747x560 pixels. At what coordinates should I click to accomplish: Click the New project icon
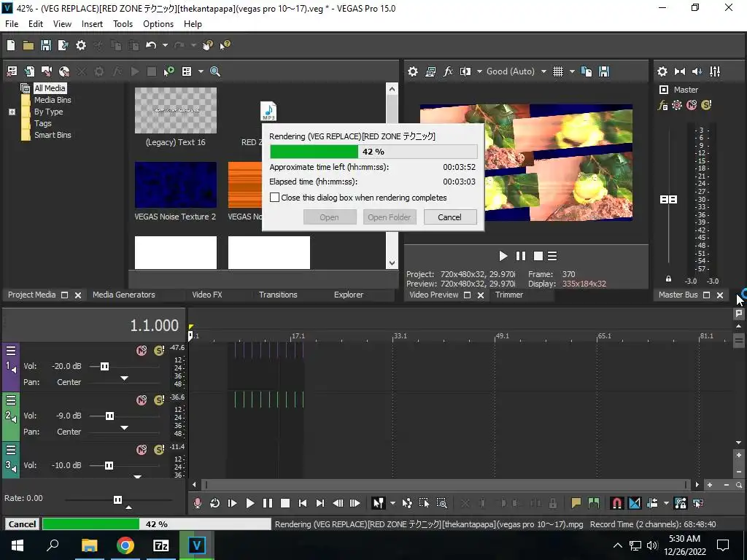pyautogui.click(x=10, y=45)
